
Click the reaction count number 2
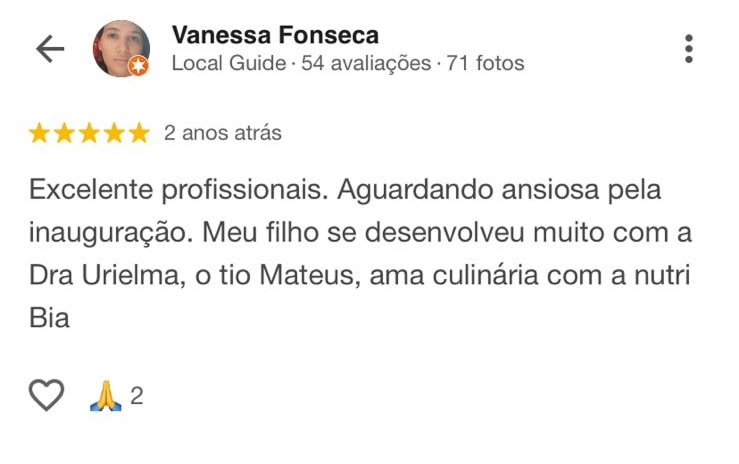pyautogui.click(x=137, y=396)
